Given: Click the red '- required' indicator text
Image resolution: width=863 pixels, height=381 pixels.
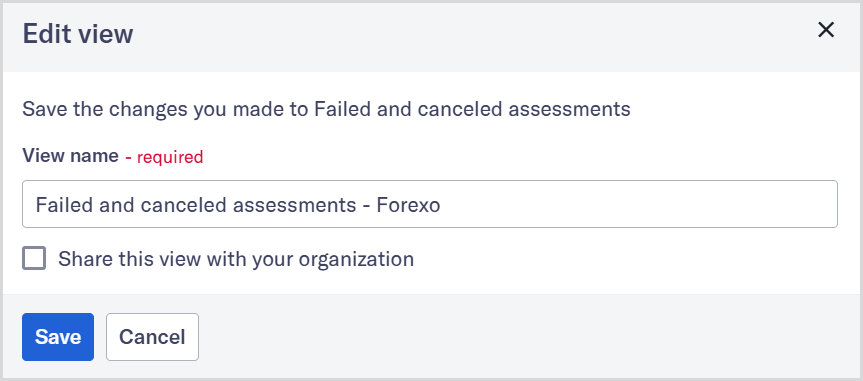Looking at the screenshot, I should [x=165, y=157].
